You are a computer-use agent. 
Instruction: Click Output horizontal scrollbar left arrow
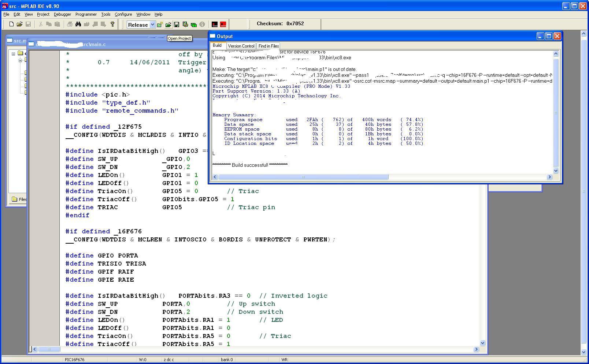(x=215, y=177)
